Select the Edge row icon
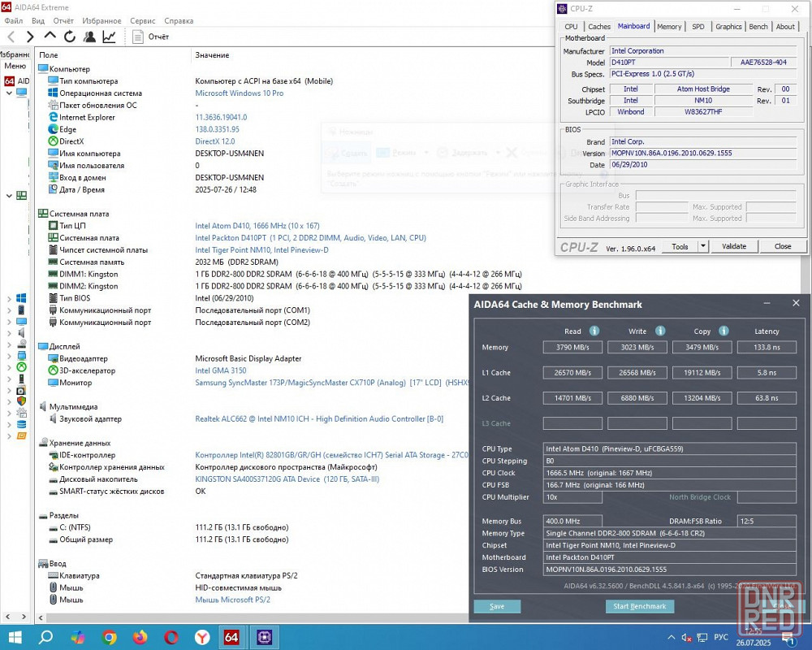This screenshot has width=812, height=650. click(53, 129)
